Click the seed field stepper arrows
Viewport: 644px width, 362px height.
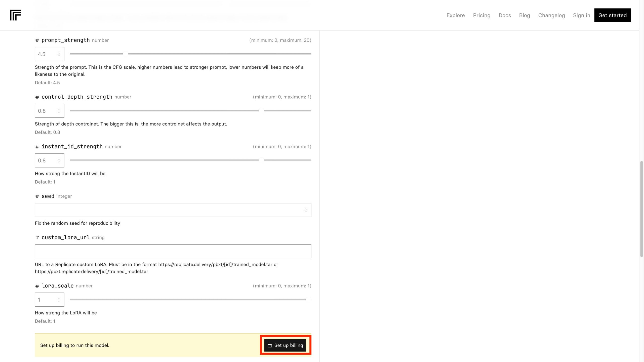(x=305, y=210)
